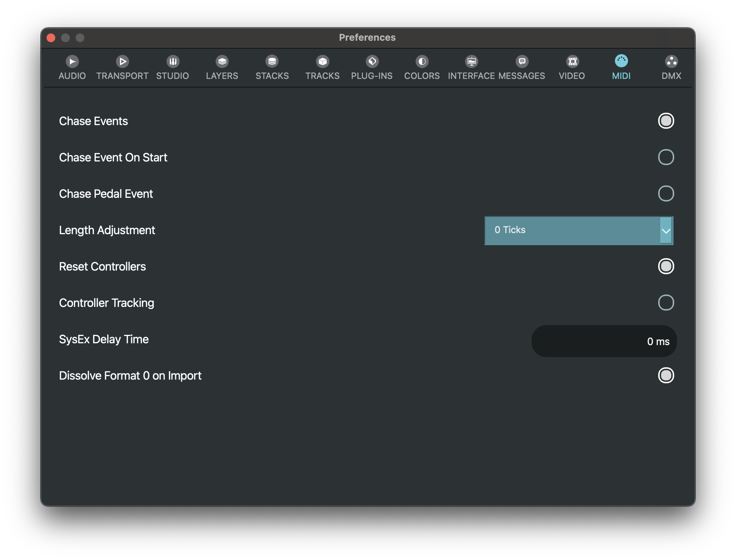The height and width of the screenshot is (560, 736).
Task: Open the Plug-Ins preferences icon
Action: pos(372,61)
